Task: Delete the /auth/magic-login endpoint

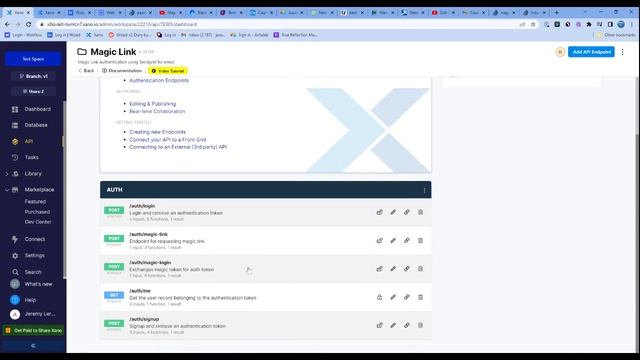Action: 420,269
